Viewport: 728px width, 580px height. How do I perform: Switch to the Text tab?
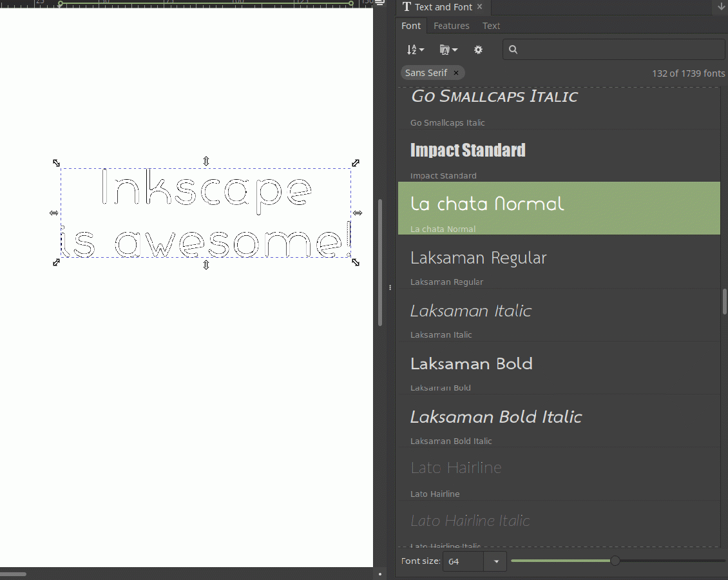pyautogui.click(x=491, y=26)
